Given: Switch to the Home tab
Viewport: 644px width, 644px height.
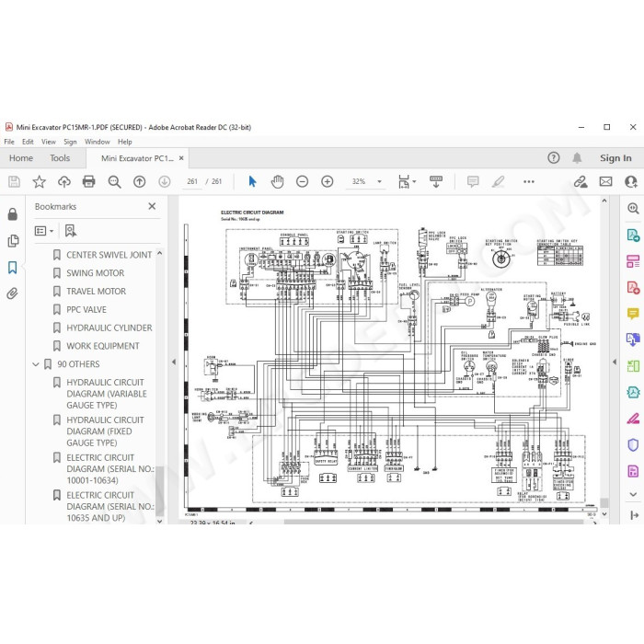Looking at the screenshot, I should tap(21, 158).
